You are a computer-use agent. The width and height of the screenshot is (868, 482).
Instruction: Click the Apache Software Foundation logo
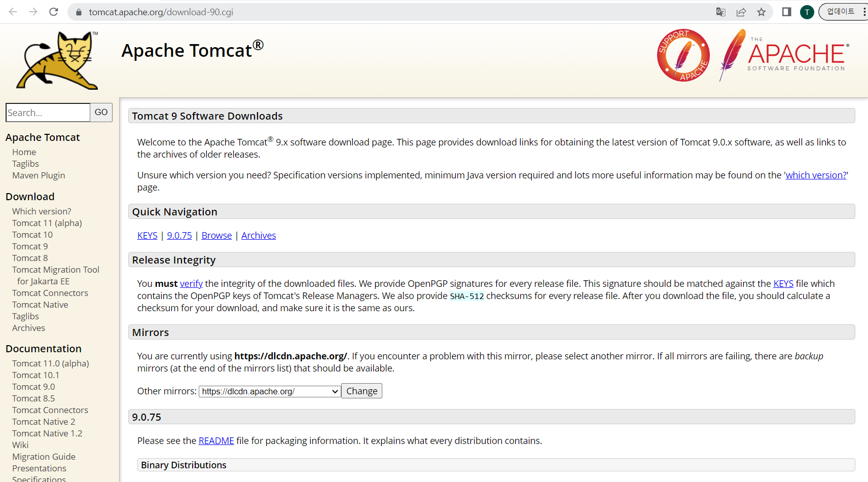pyautogui.click(x=784, y=55)
